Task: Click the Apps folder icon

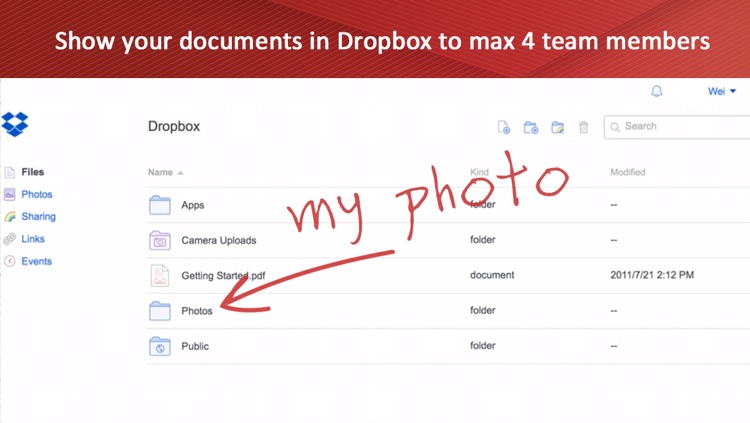Action: [160, 205]
